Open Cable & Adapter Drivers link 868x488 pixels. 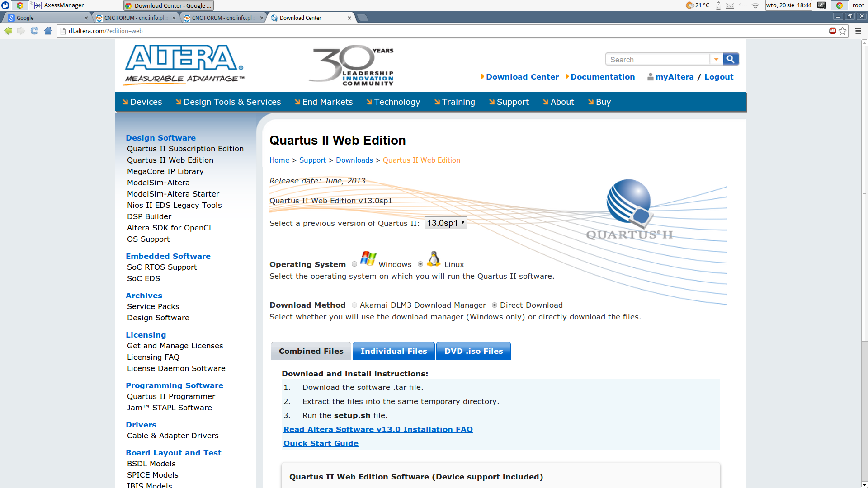tap(173, 436)
